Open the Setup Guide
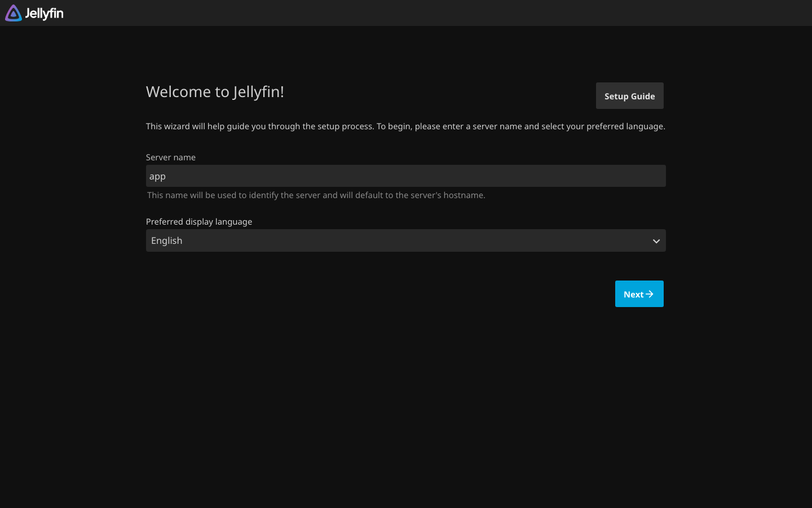The height and width of the screenshot is (508, 812). (629, 96)
